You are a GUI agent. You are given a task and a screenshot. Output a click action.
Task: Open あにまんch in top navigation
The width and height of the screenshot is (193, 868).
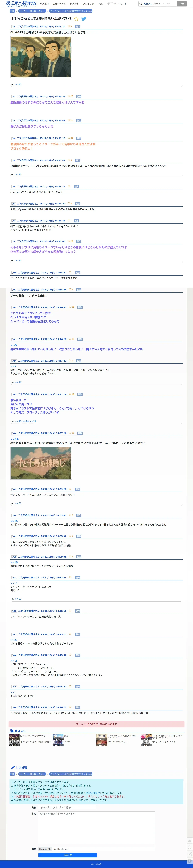88,4
